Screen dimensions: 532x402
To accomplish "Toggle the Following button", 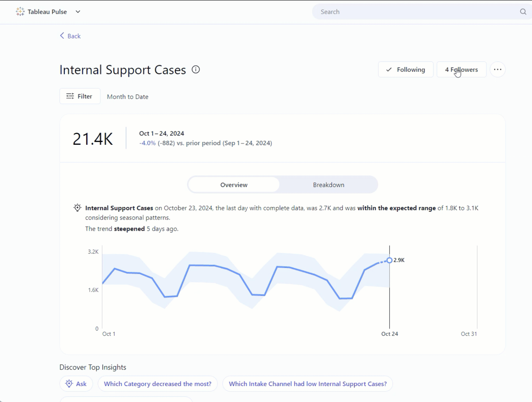I will point(406,70).
